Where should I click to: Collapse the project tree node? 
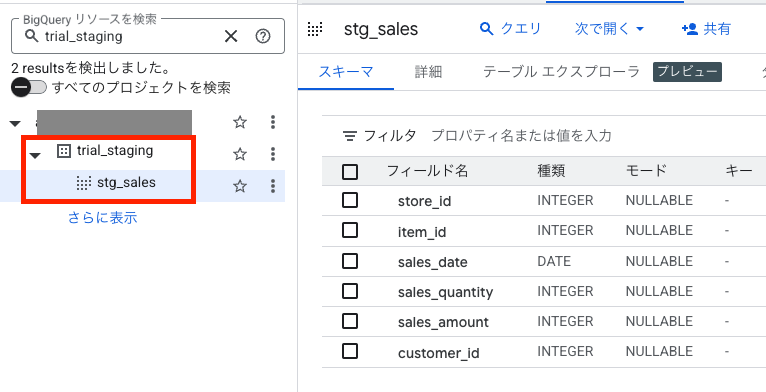tap(16, 124)
